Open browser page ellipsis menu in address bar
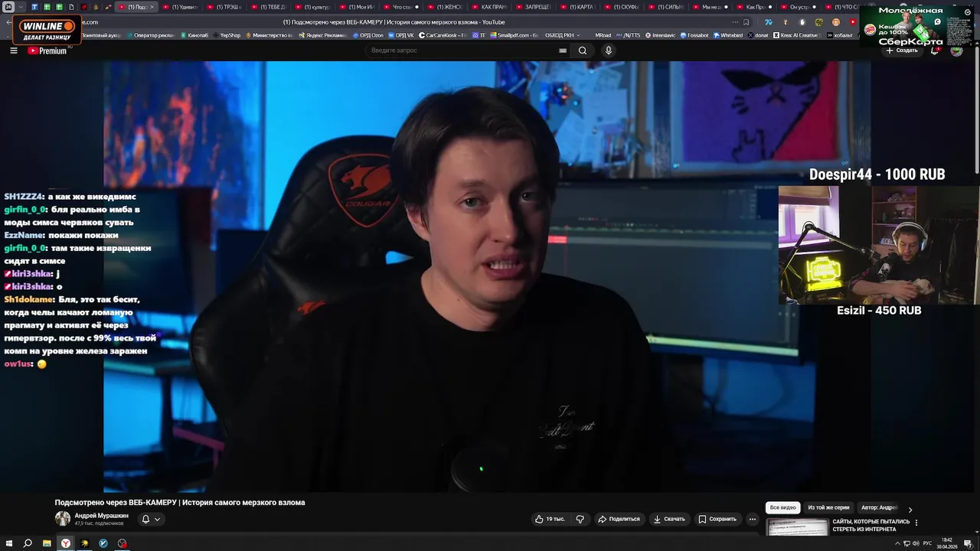Screen dimensions: 980x551 pyautogui.click(x=735, y=22)
